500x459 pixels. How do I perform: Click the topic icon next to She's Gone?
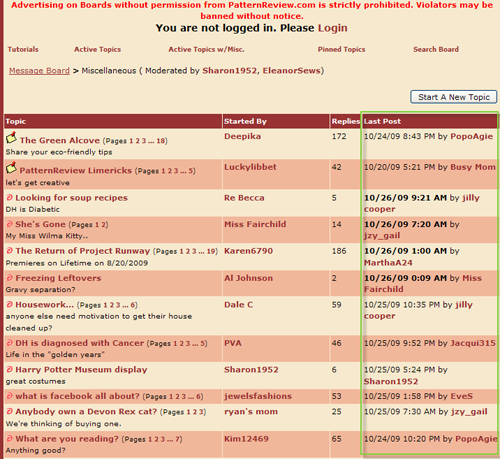click(10, 224)
